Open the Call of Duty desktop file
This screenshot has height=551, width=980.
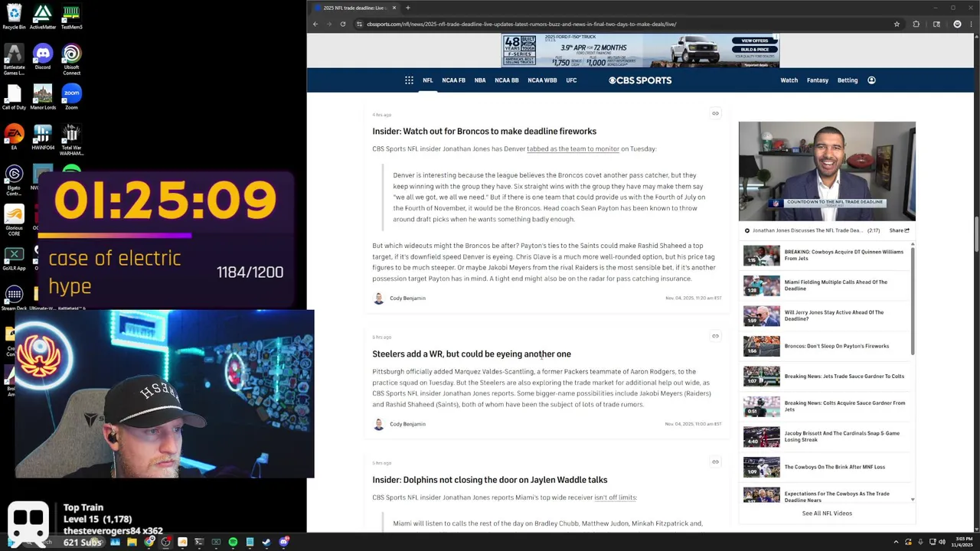14,97
